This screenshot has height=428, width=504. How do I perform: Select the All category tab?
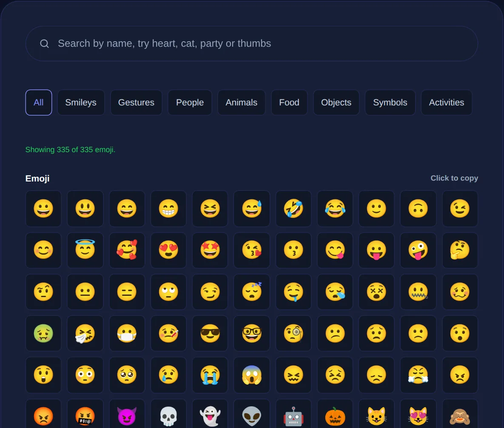pos(39,102)
